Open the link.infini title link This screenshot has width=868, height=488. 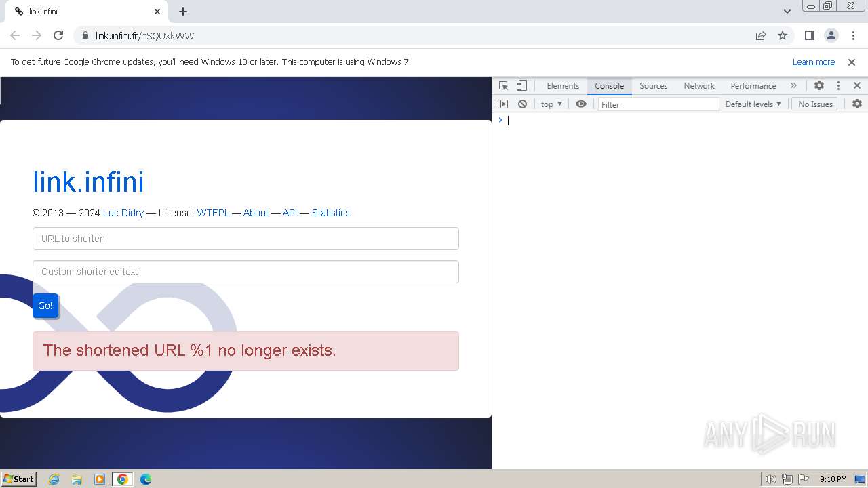(88, 182)
